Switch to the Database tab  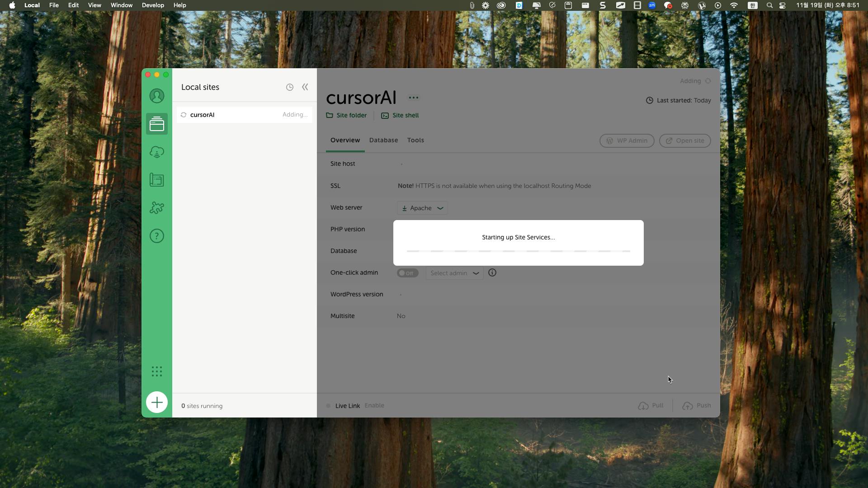383,140
